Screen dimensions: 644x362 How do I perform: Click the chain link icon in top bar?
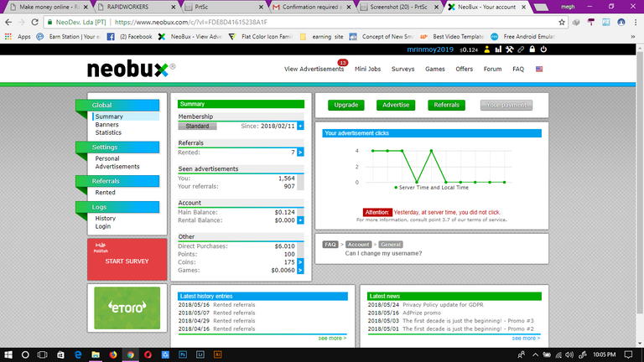[x=521, y=49]
